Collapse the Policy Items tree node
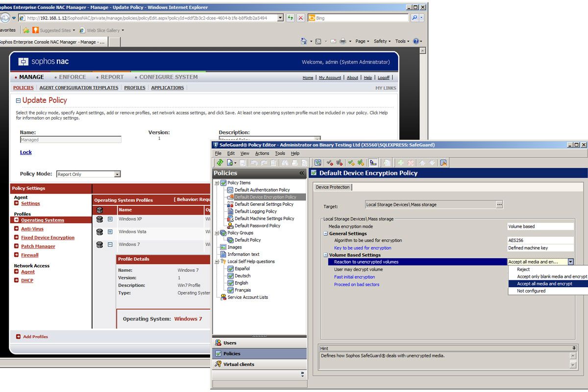Viewport: 588px width, 392px height. [x=217, y=183]
